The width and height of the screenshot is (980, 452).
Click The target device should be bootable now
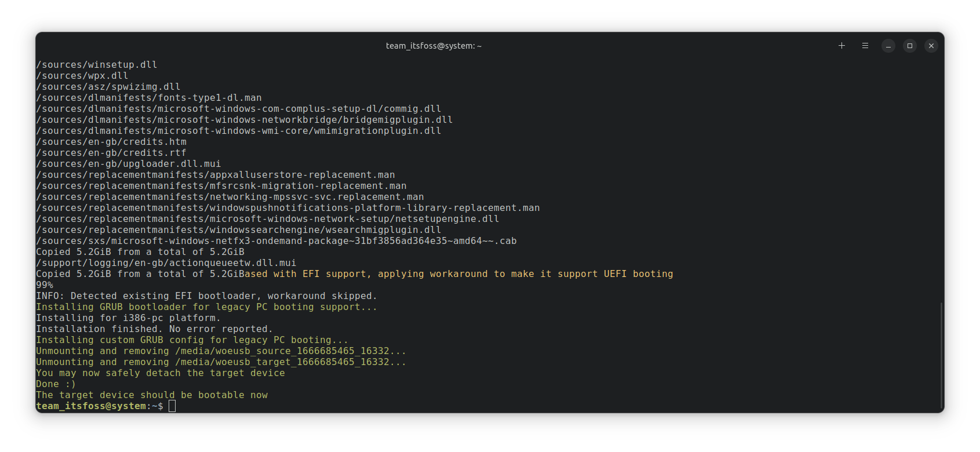tap(152, 395)
